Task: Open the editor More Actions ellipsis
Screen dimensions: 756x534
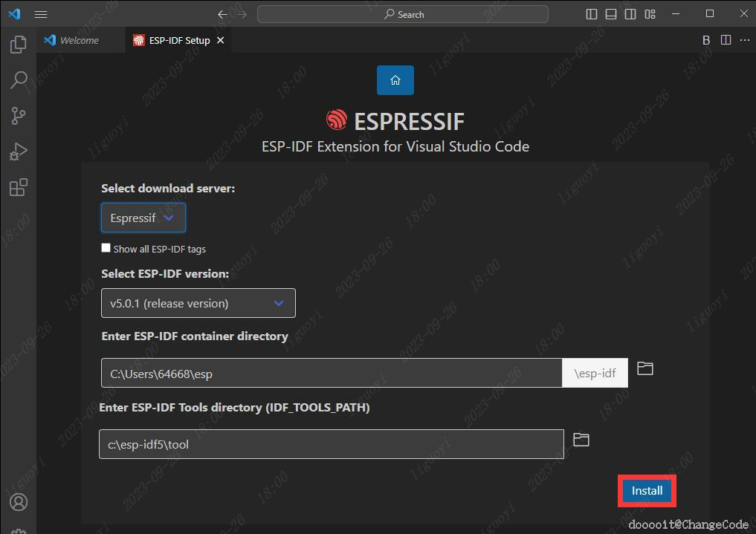Action: pyautogui.click(x=745, y=40)
